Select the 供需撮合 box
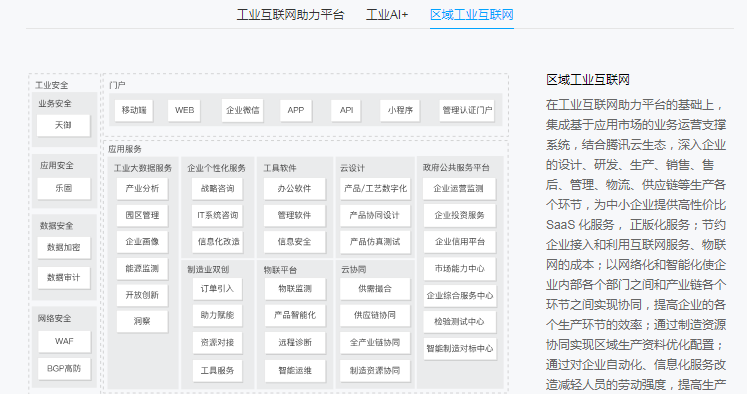747x394 pixels. coord(375,289)
